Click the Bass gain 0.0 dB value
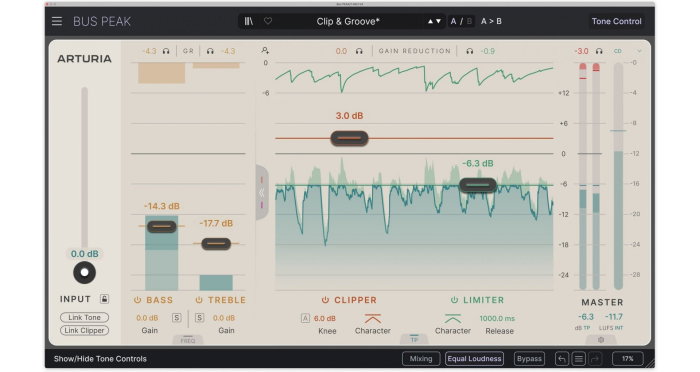Screen dimensions: 700x372 pos(147,318)
